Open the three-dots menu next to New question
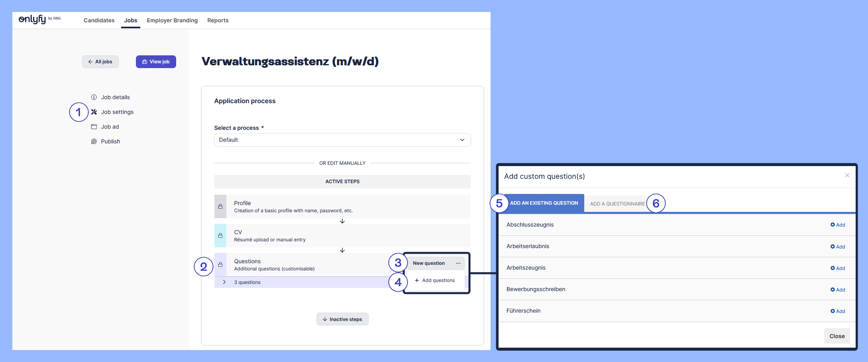 (x=458, y=263)
